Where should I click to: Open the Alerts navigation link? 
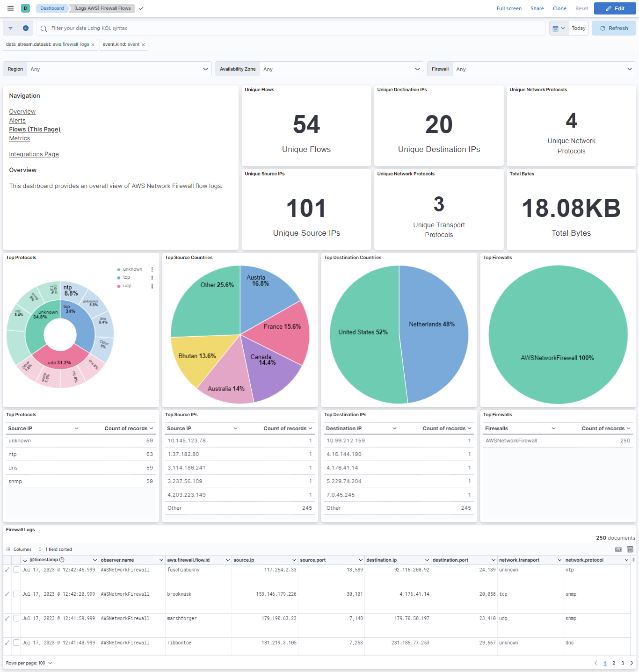(17, 120)
